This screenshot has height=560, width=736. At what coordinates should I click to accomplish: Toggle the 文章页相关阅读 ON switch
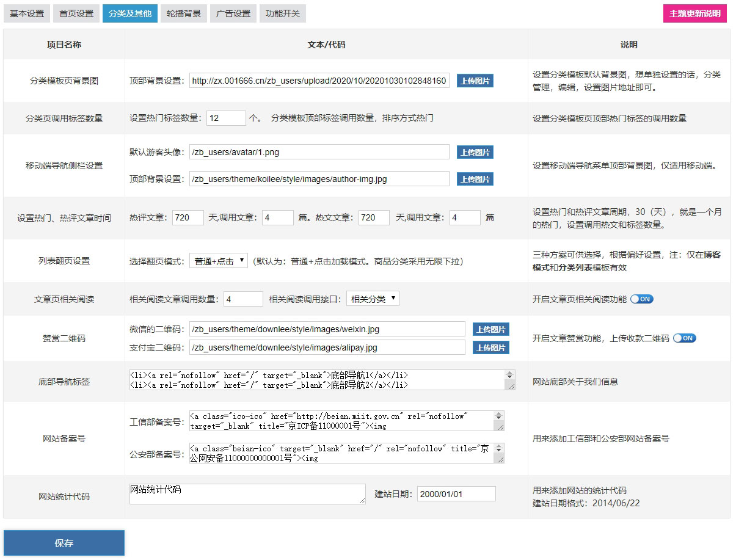[642, 299]
